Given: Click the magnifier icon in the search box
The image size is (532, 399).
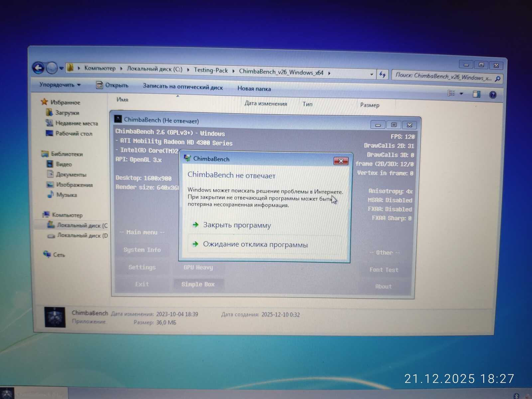Looking at the screenshot, I should click(497, 79).
